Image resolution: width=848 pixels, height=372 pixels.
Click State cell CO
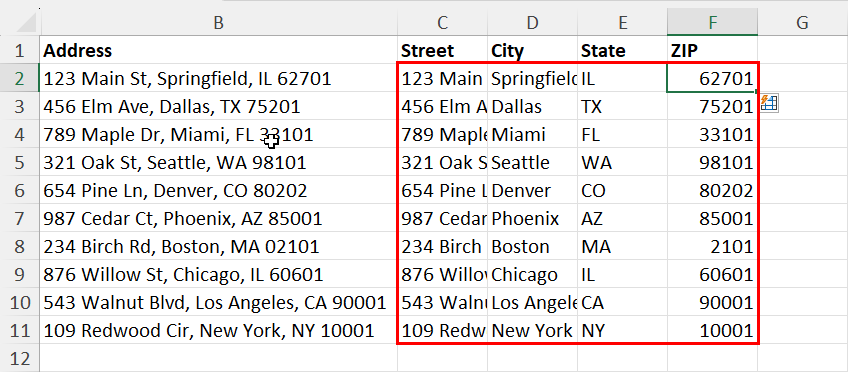tap(622, 190)
